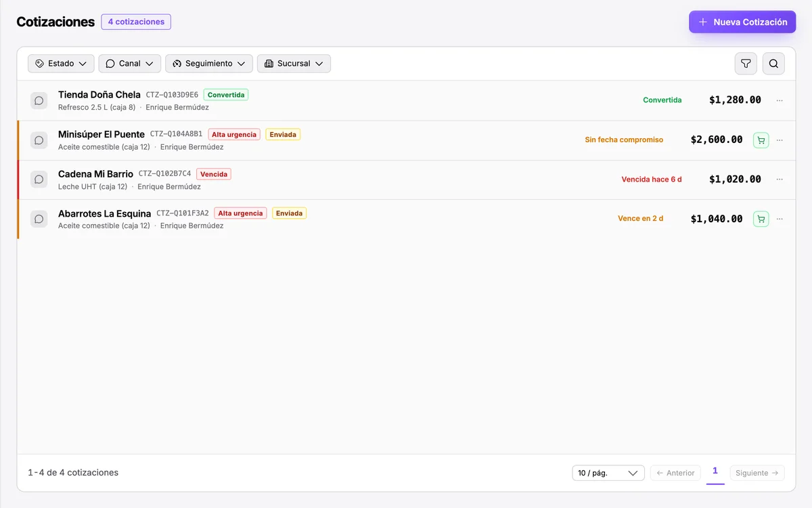Click chat channel icon for Cadena Mi Barrio
This screenshot has width=812, height=508.
(39, 179)
